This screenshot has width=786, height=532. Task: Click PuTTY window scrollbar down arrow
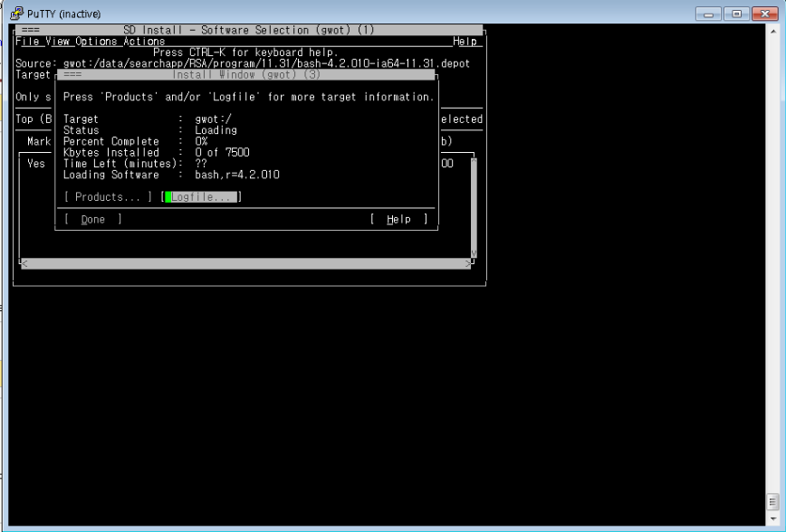click(772, 518)
